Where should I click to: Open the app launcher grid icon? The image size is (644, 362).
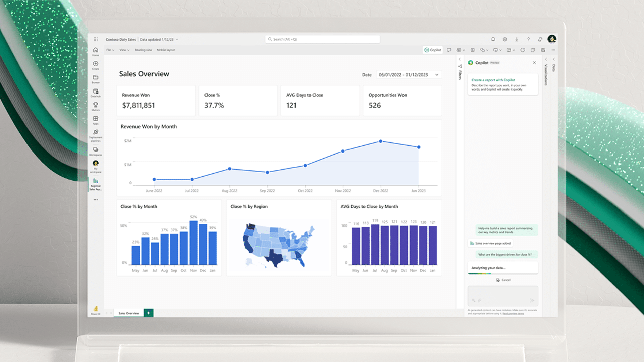(96, 39)
